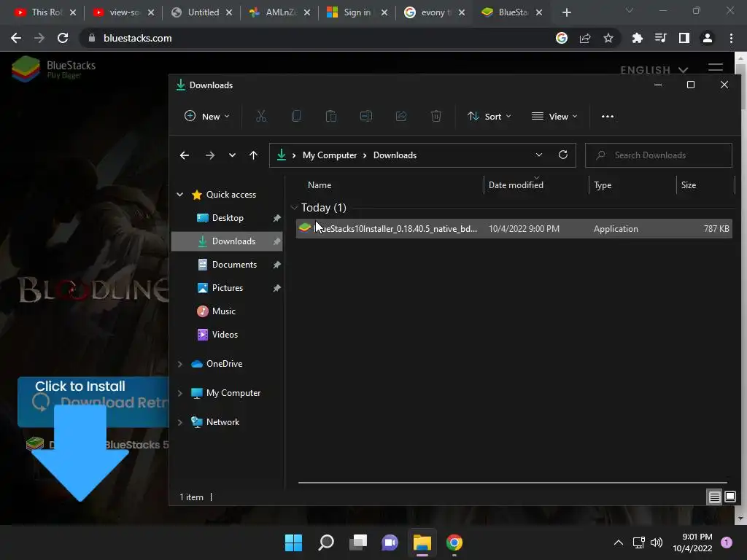The height and width of the screenshot is (560, 747).
Task: Click the Delete trash icon in Explorer
Action: pyautogui.click(x=436, y=116)
